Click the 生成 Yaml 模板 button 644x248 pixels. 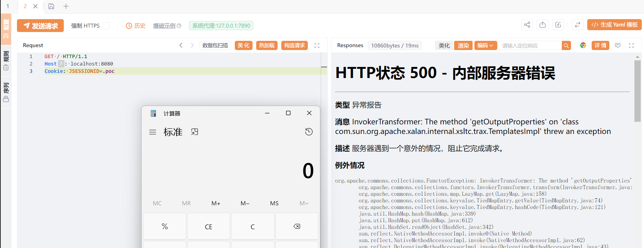(614, 25)
